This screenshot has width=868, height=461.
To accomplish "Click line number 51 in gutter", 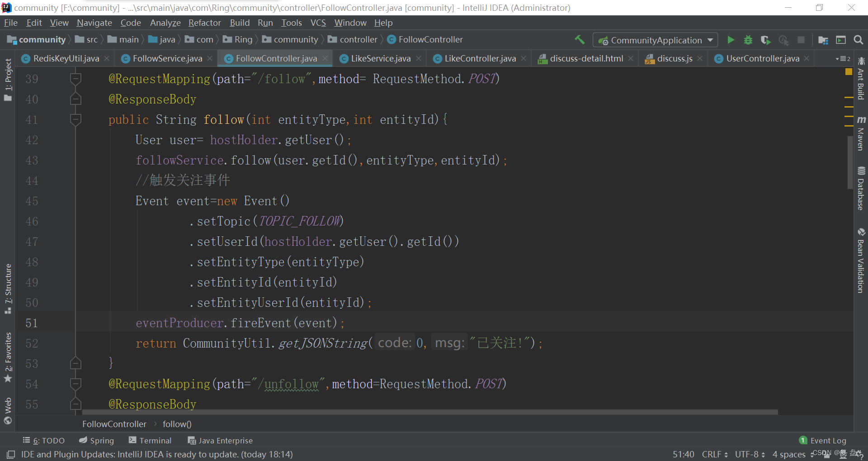I will tap(32, 323).
